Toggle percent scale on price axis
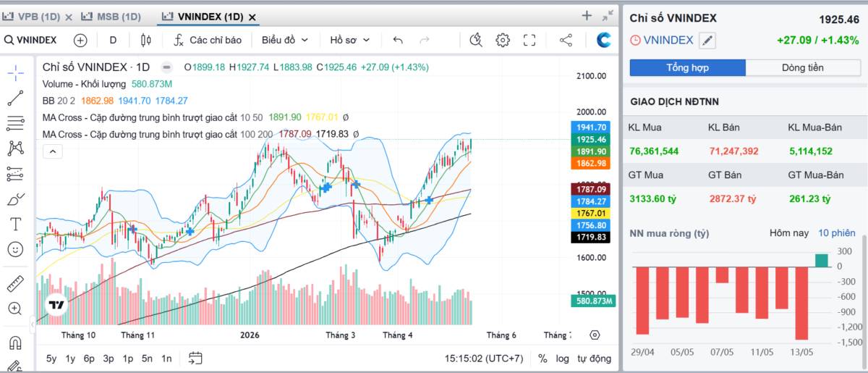Image resolution: width=868 pixels, height=373 pixels. click(x=542, y=358)
